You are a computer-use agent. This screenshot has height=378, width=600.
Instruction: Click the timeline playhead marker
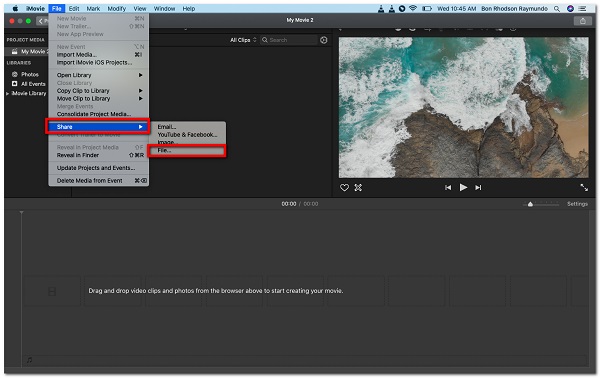point(21,212)
